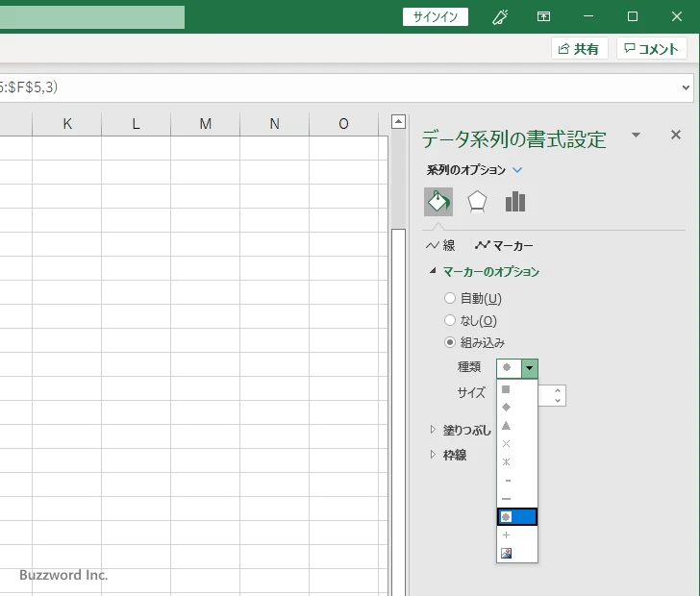Collapse マーカーのオプション section
The height and width of the screenshot is (596, 700).
(432, 270)
